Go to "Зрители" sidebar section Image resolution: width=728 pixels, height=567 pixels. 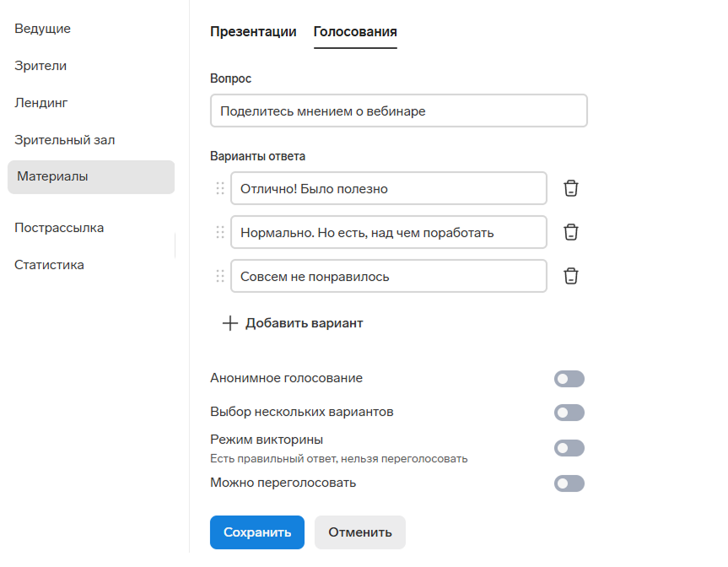[x=40, y=66]
